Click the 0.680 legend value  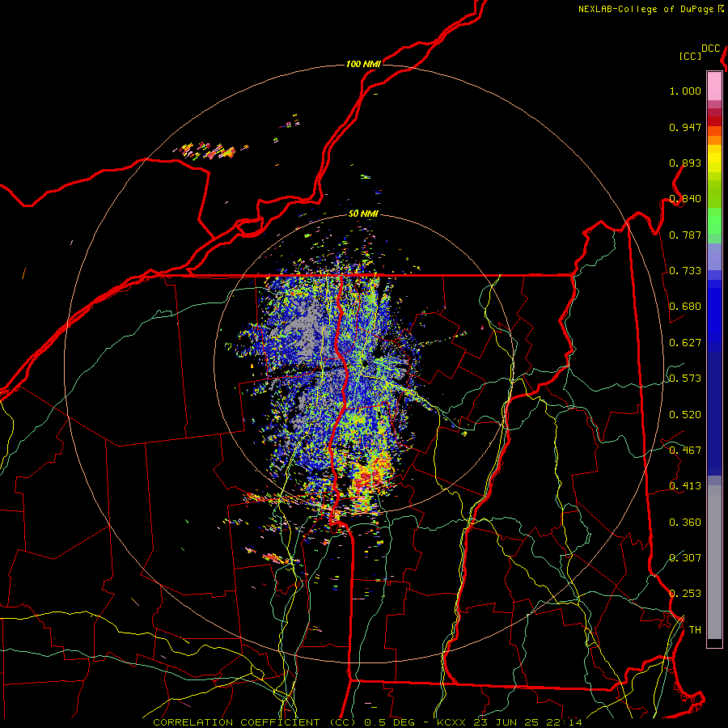[x=685, y=307]
